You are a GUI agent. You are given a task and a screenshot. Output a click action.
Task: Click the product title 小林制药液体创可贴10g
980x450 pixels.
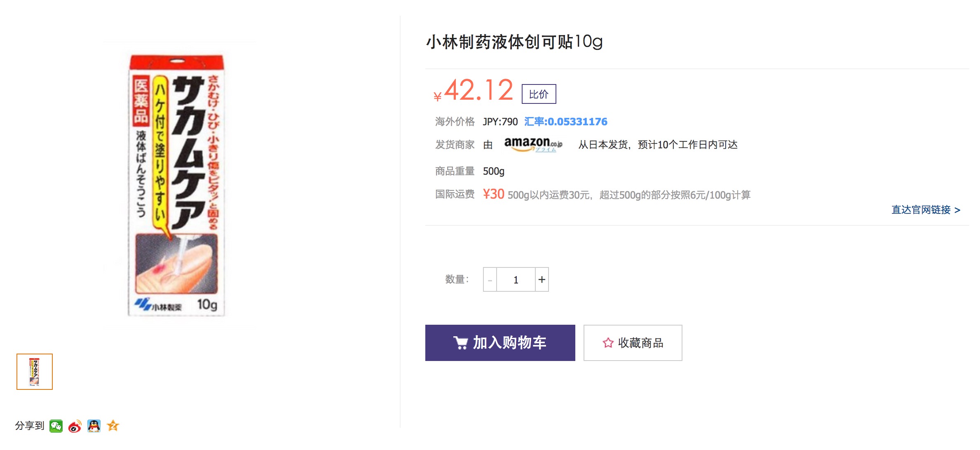[x=514, y=42]
